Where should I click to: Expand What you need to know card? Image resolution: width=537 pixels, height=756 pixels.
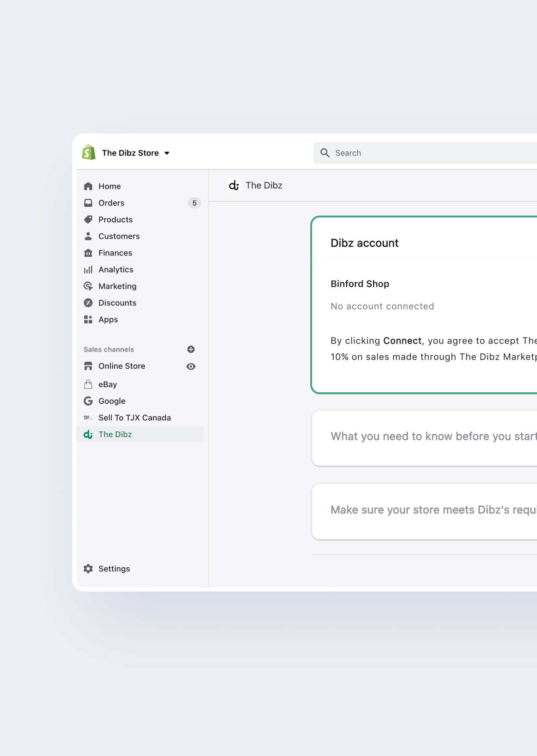click(425, 438)
